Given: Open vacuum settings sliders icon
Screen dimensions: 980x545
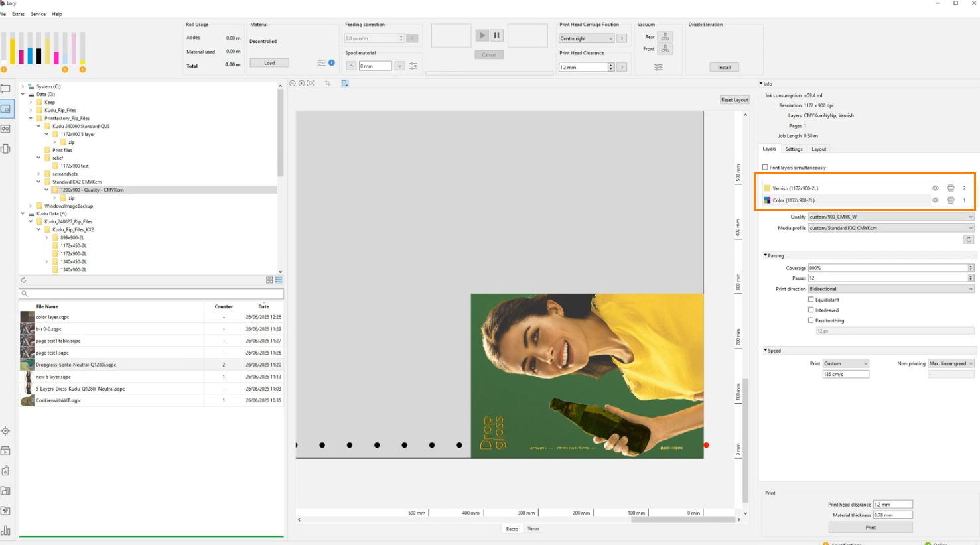Looking at the screenshot, I should pos(658,67).
